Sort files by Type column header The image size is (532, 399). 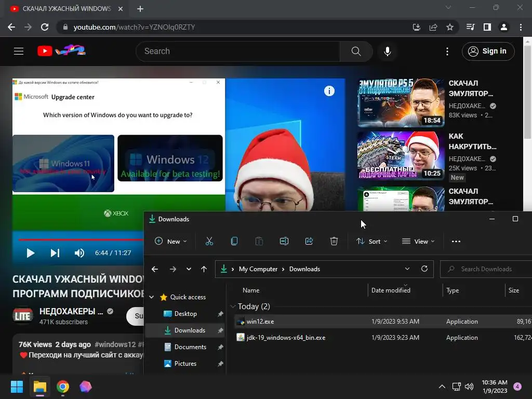[x=453, y=290]
